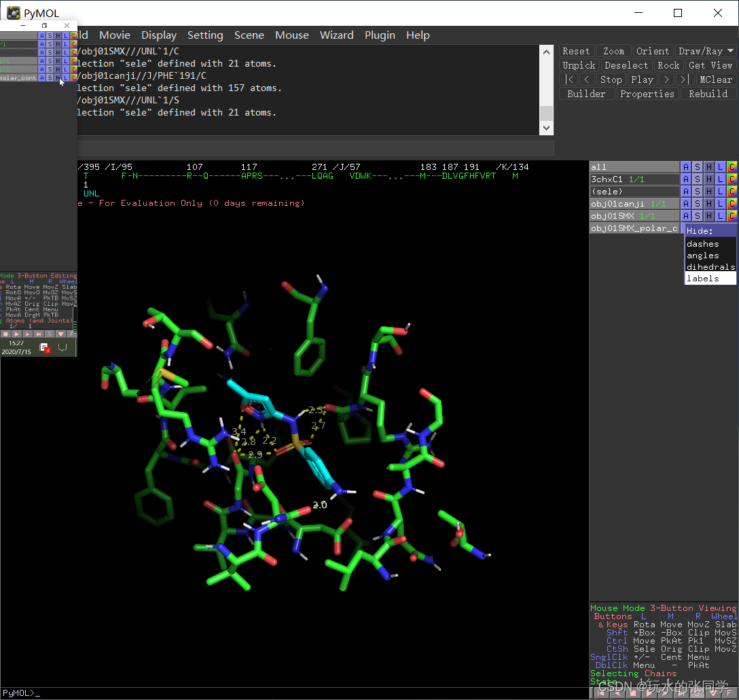The width and height of the screenshot is (739, 700).
Task: Click scroll-down arrow of the log output
Action: coord(546,128)
